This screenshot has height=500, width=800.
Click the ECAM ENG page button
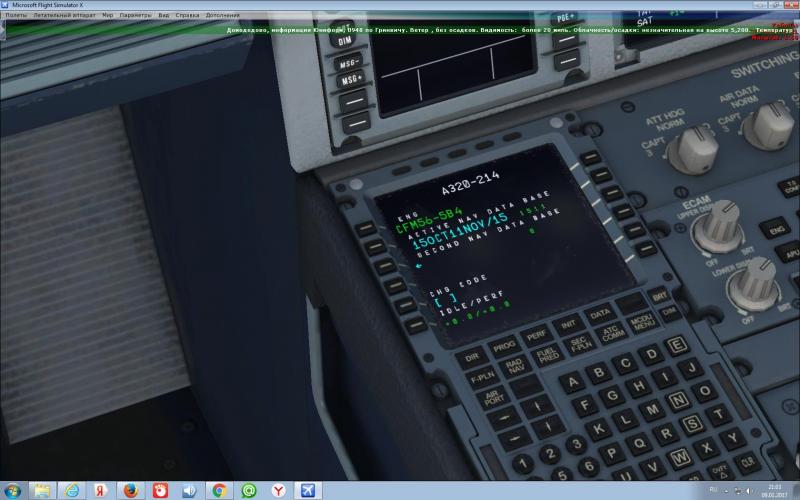[777, 230]
